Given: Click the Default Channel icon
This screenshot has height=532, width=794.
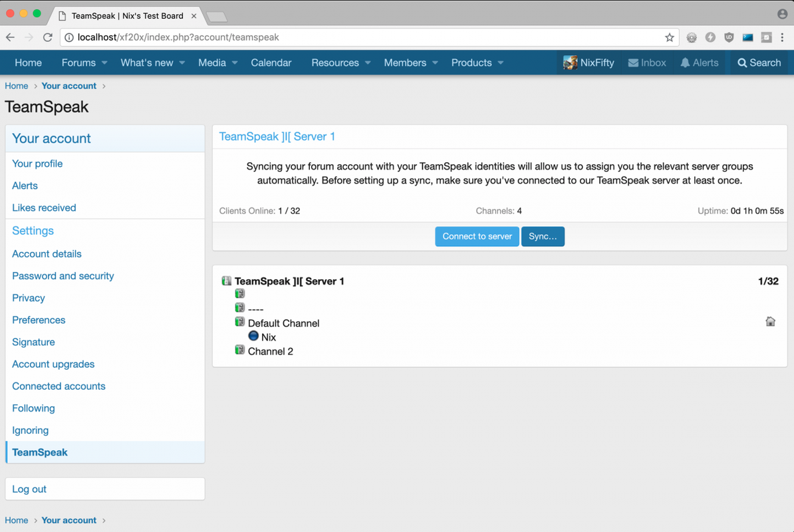Looking at the screenshot, I should pyautogui.click(x=240, y=322).
